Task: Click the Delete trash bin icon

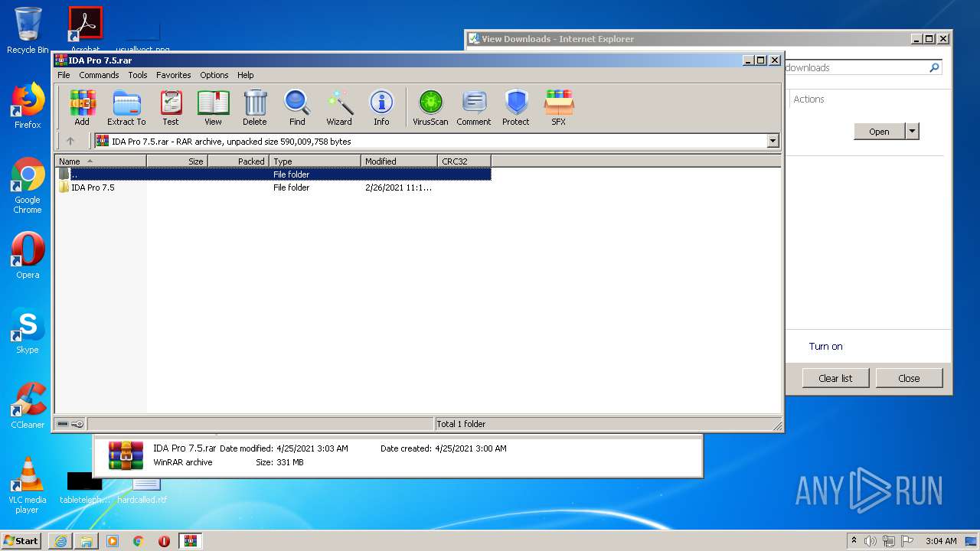Action: [255, 107]
